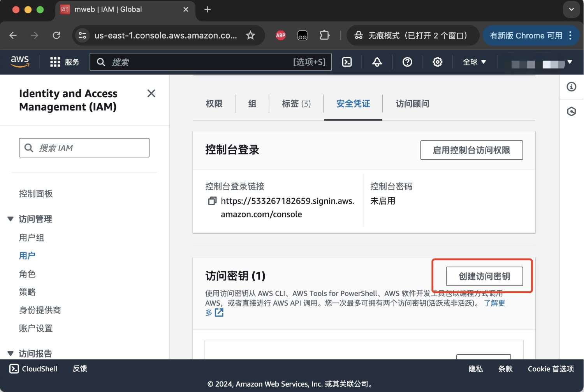Close the mweb IAM browser tab
584x392 pixels.
coord(186,9)
